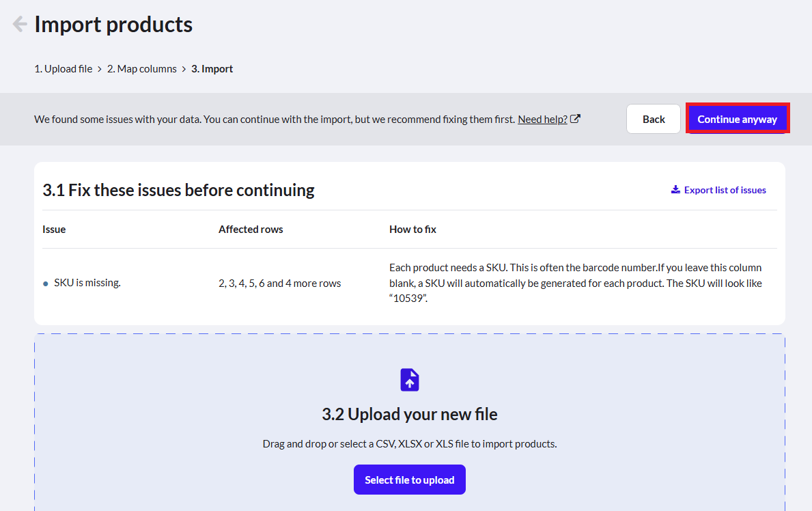Click the 'Issue' column header
The width and height of the screenshot is (812, 511).
[54, 229]
